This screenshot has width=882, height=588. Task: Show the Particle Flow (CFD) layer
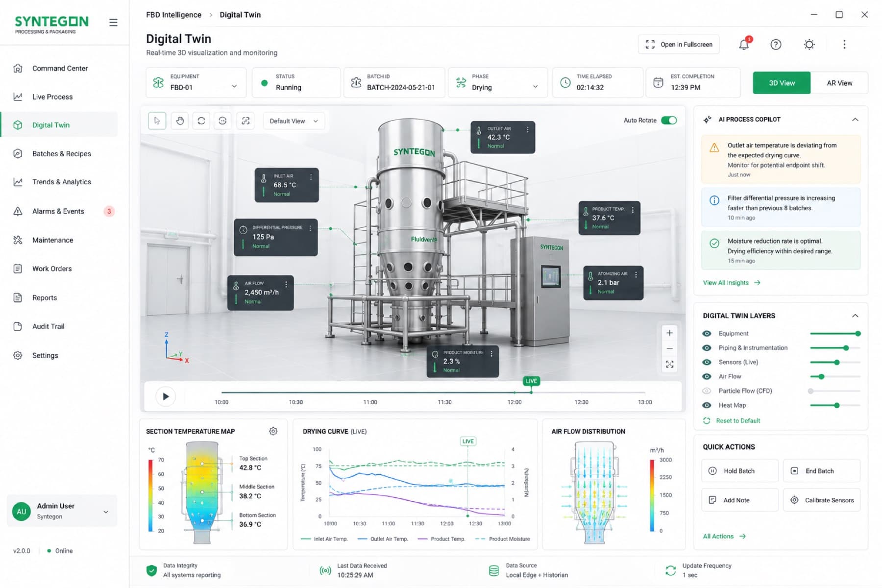(x=707, y=391)
